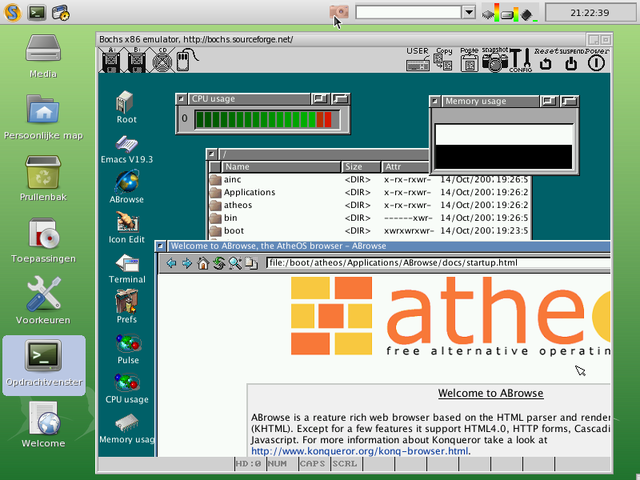Click the HD:0 status indicator

click(x=248, y=464)
